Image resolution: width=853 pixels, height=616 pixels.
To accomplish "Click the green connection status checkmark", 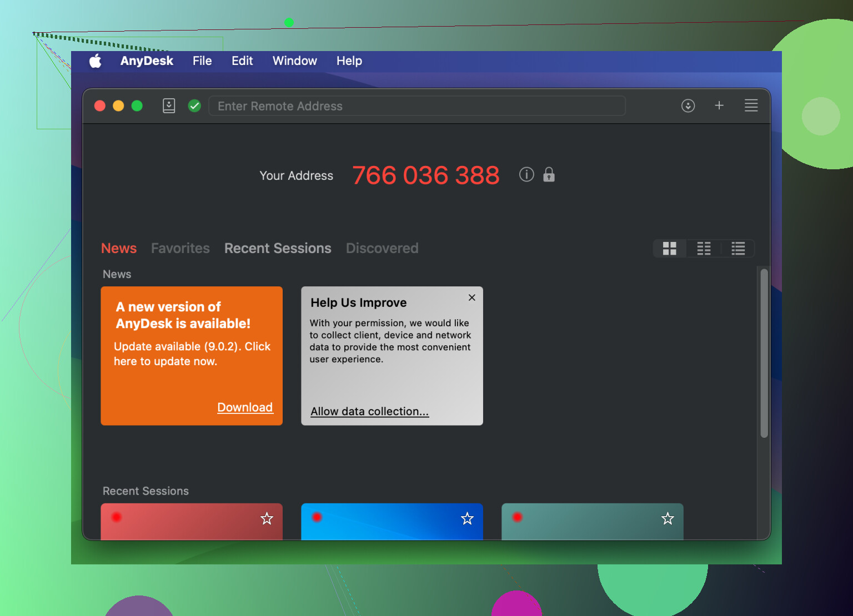I will [194, 105].
